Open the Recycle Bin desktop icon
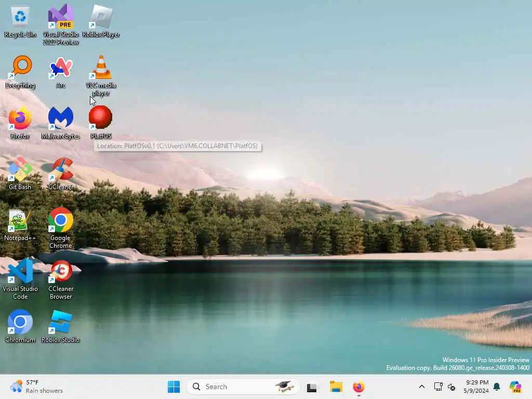Screen dimensions: 532x399 pyautogui.click(x=20, y=22)
